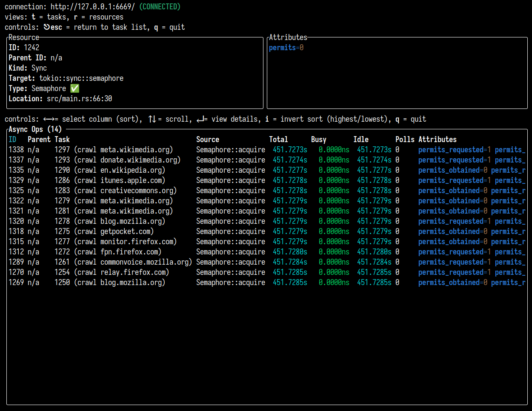Image resolution: width=532 pixels, height=411 pixels.
Task: Click the Total value 451.7284s
Action: (290, 262)
